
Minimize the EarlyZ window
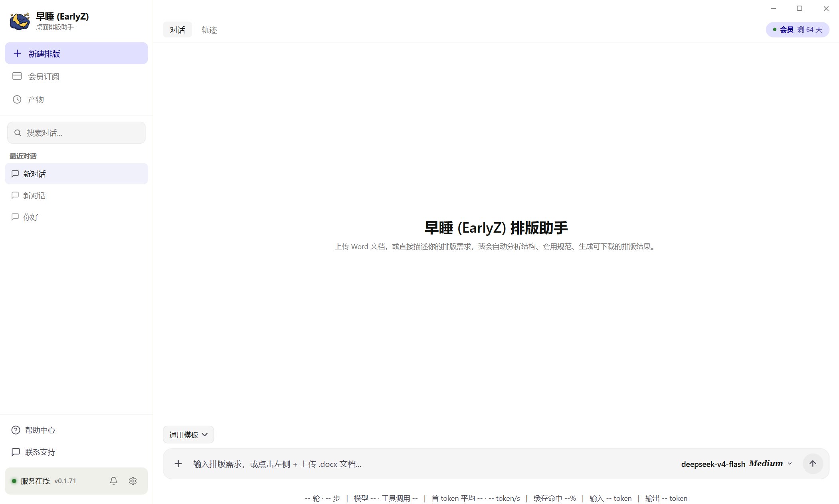[773, 8]
